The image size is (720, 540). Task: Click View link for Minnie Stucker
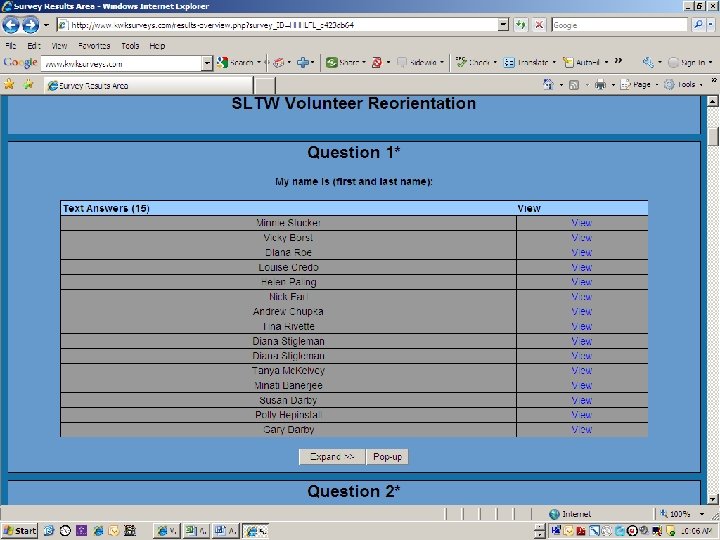581,223
